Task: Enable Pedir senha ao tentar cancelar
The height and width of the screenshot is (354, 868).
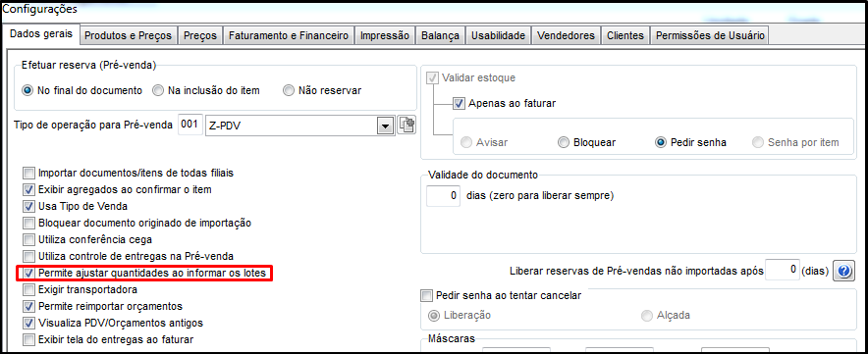Action: pos(426,295)
